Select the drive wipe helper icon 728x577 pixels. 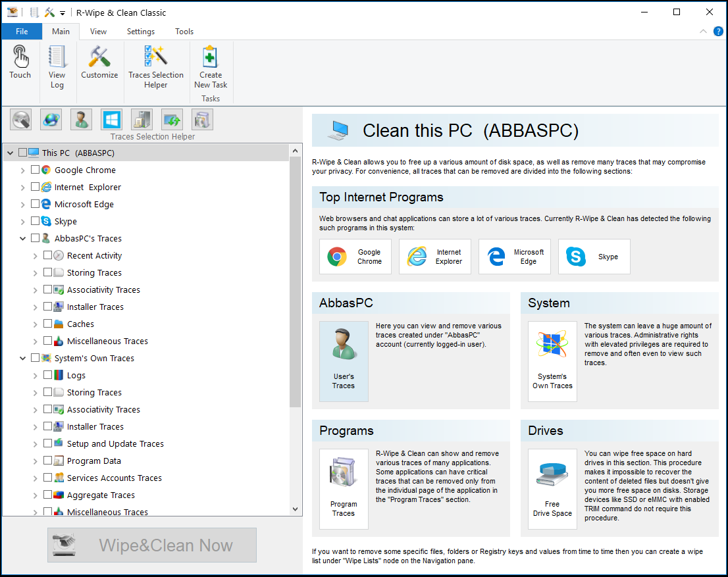point(21,120)
